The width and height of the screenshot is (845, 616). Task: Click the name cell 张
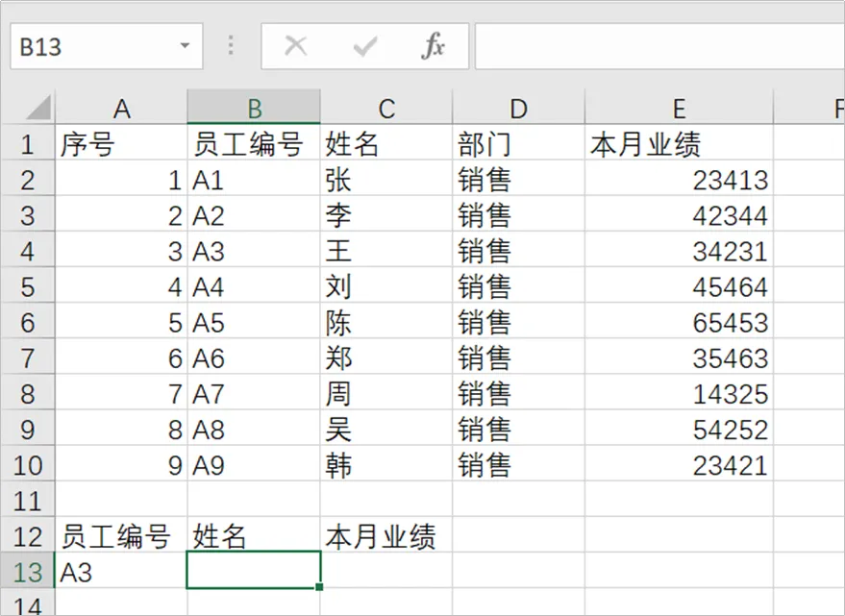click(x=385, y=179)
